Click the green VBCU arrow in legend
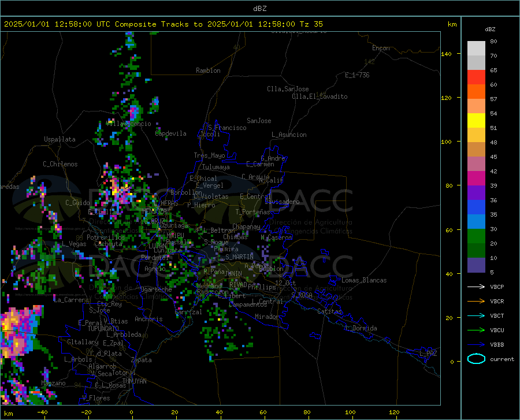This screenshot has width=520, height=420. 476,330
